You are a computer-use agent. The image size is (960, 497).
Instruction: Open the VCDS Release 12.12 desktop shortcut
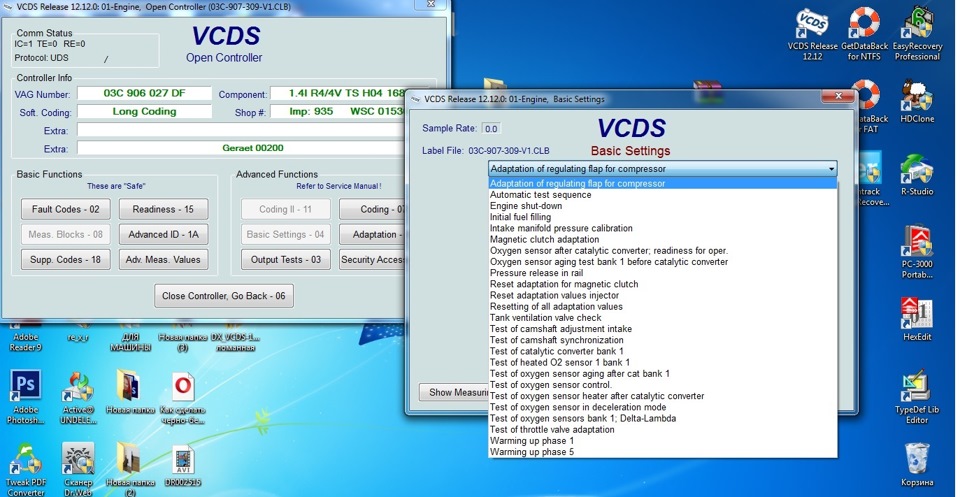[x=812, y=34]
